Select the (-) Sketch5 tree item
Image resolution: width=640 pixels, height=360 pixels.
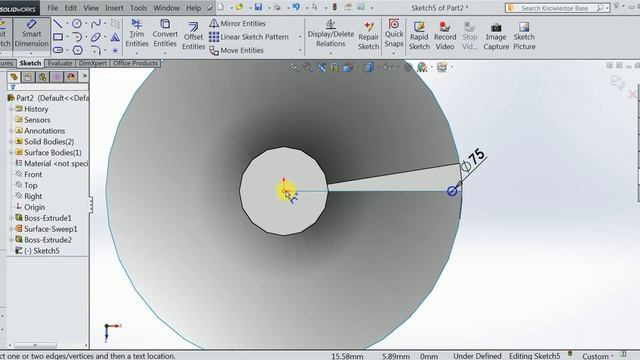(38, 251)
